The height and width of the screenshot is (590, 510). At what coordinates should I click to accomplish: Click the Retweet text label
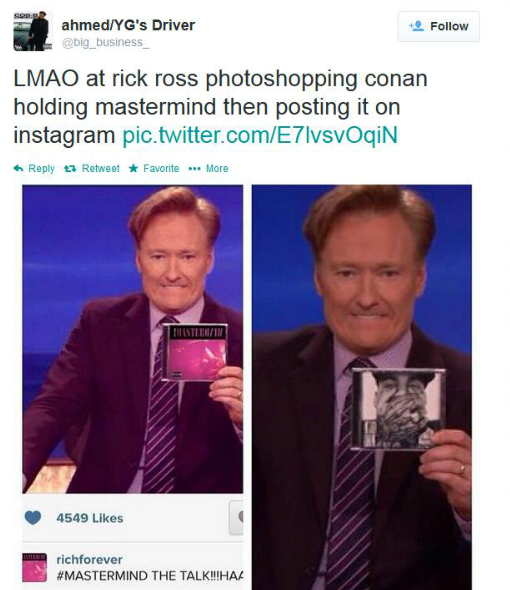click(x=100, y=168)
